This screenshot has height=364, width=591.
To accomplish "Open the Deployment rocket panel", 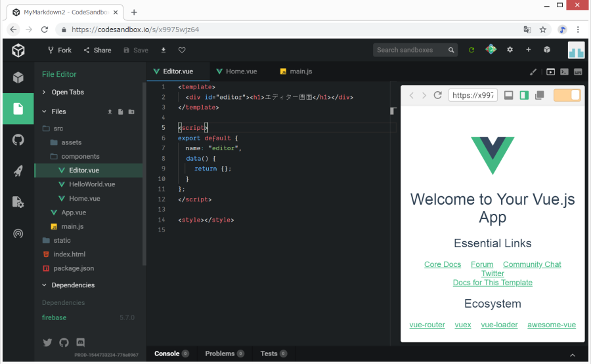I will click(x=18, y=171).
